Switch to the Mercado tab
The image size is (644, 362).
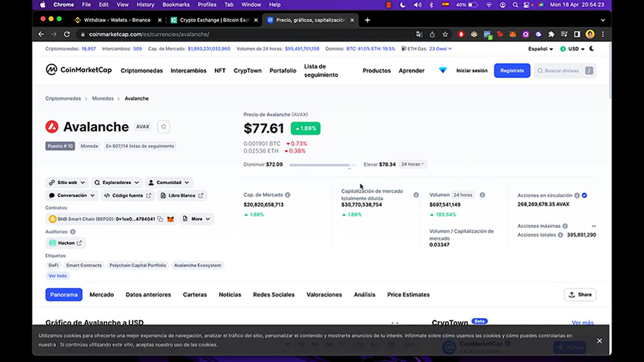click(x=102, y=295)
